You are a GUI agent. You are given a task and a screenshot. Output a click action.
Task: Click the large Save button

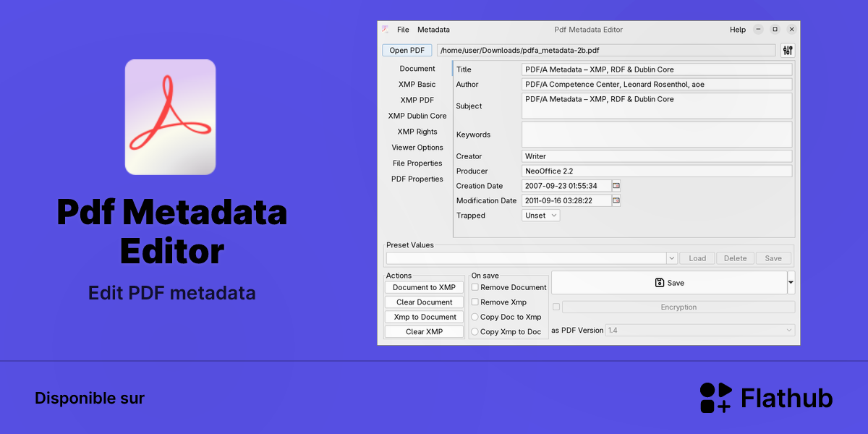pyautogui.click(x=669, y=282)
